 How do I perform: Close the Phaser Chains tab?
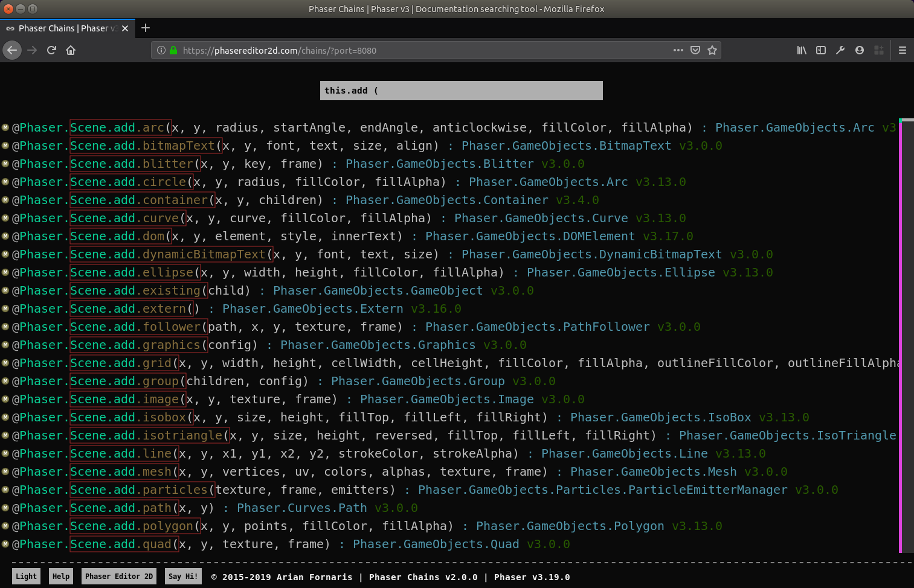tap(125, 28)
